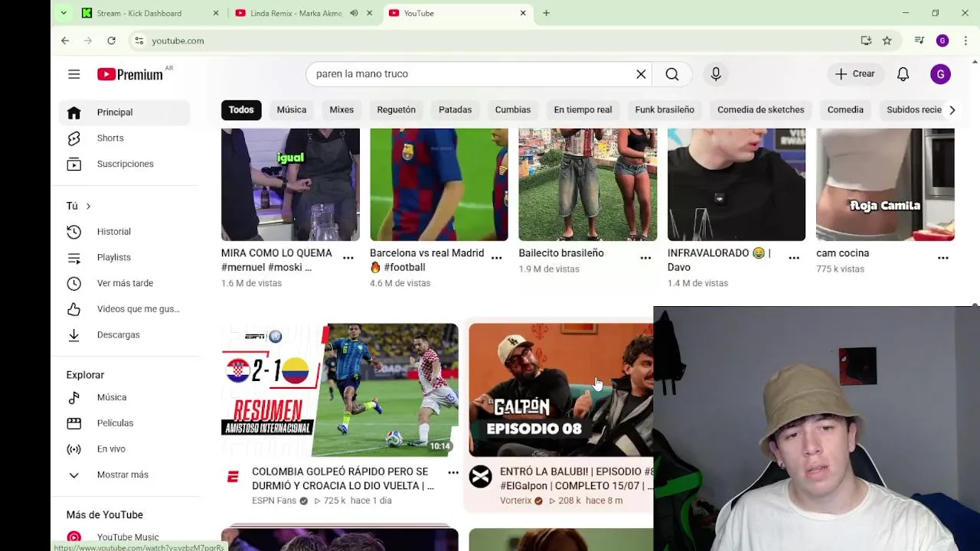Open the notifications bell
This screenshot has width=980, height=551.
[x=903, y=74]
